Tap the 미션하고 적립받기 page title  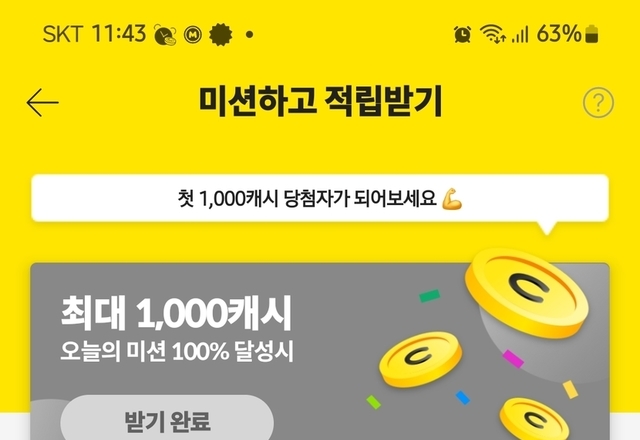[320, 102]
